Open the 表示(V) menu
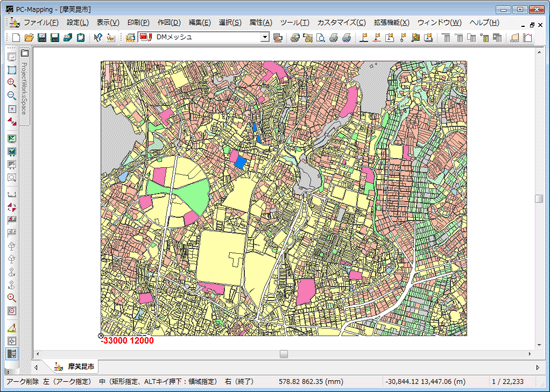This screenshot has height=392, width=550. click(x=108, y=23)
